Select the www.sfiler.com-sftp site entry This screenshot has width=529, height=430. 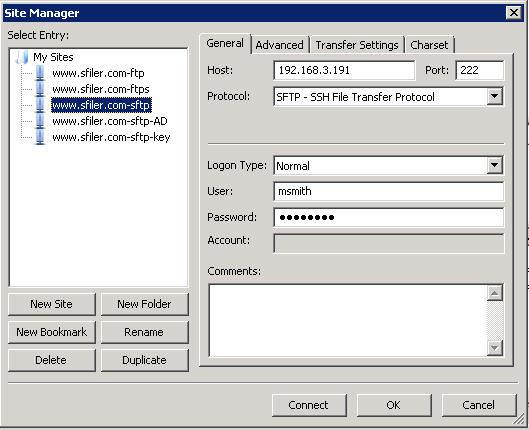[101, 105]
